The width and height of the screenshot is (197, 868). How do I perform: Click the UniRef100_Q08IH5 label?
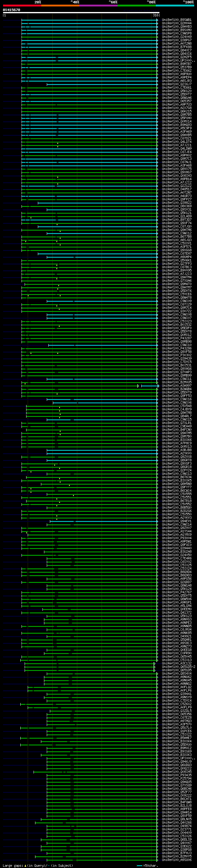click(x=177, y=772)
